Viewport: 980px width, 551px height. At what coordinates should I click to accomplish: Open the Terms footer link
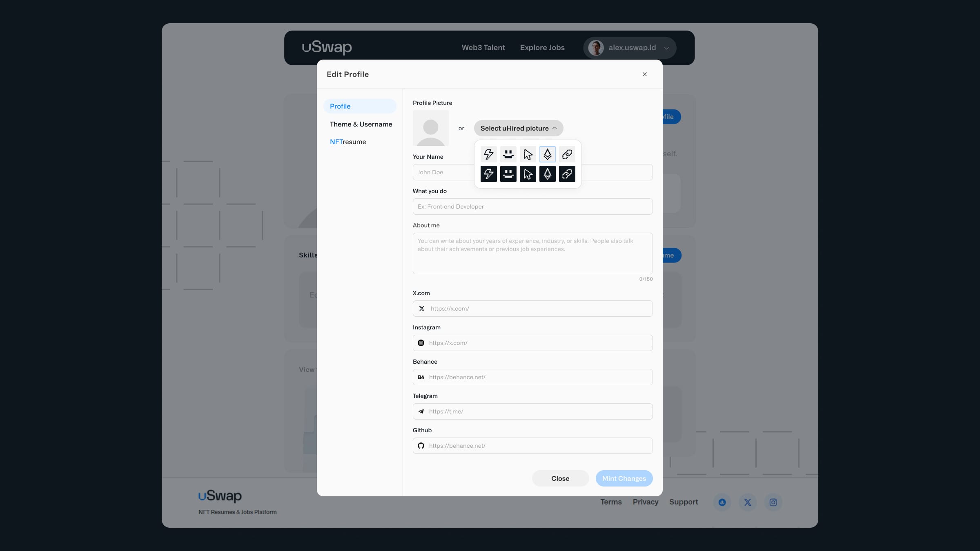[x=611, y=502]
